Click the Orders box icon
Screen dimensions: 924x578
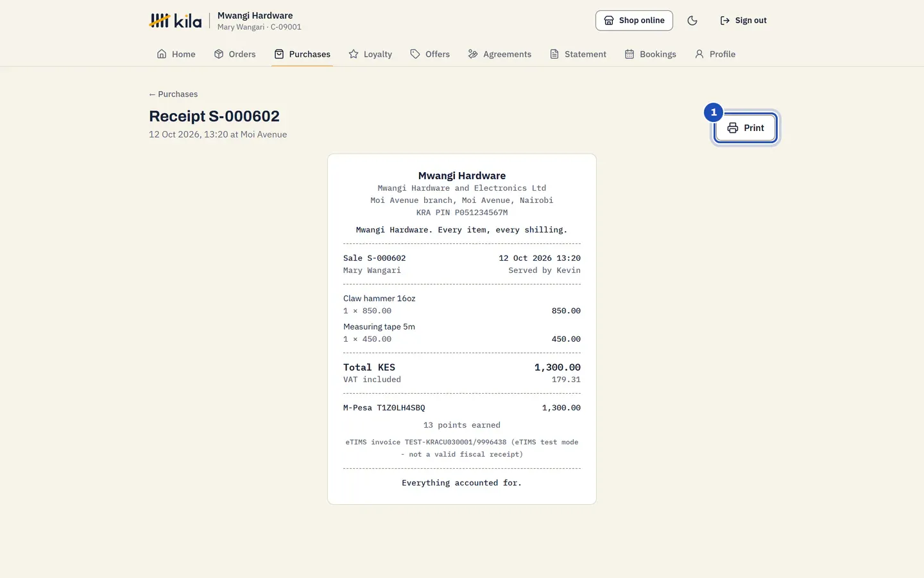click(219, 54)
